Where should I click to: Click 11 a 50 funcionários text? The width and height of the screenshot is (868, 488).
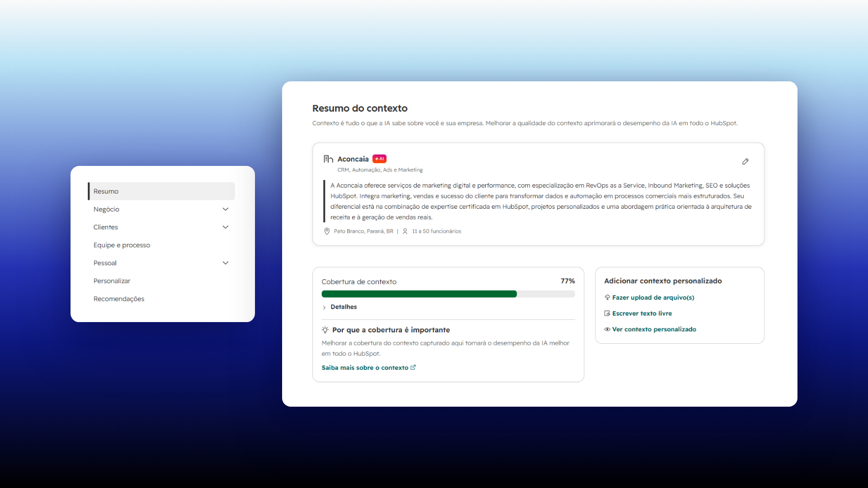tap(437, 231)
